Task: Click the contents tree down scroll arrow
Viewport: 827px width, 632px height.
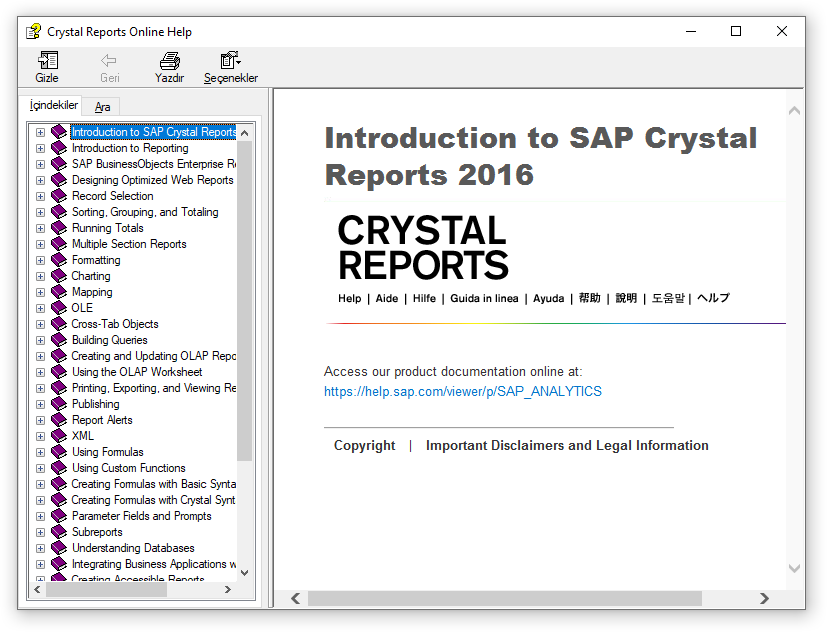Action: [244, 573]
